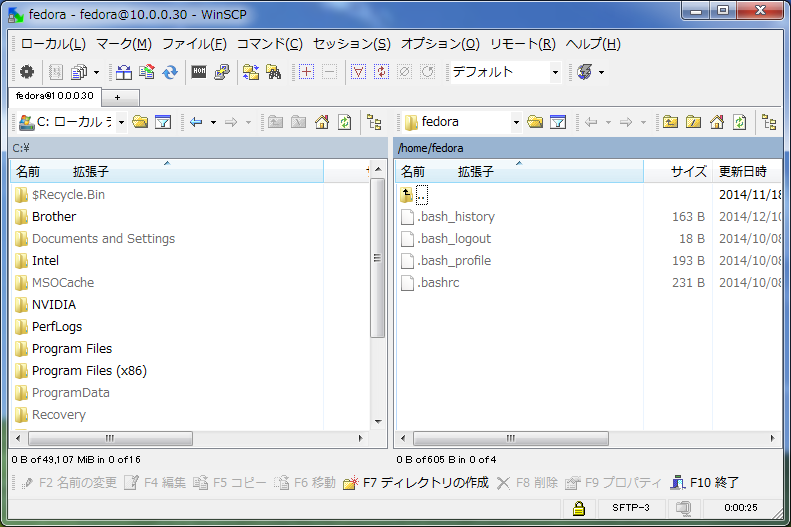The width and height of the screenshot is (791, 527).
Task: Select the Program Files (x86) folder
Action: (81, 371)
